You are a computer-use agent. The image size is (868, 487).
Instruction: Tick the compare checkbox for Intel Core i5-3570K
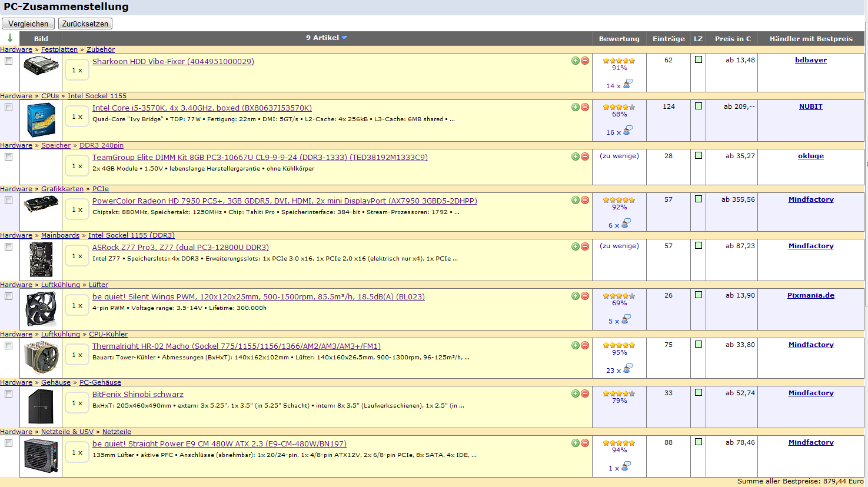8,107
